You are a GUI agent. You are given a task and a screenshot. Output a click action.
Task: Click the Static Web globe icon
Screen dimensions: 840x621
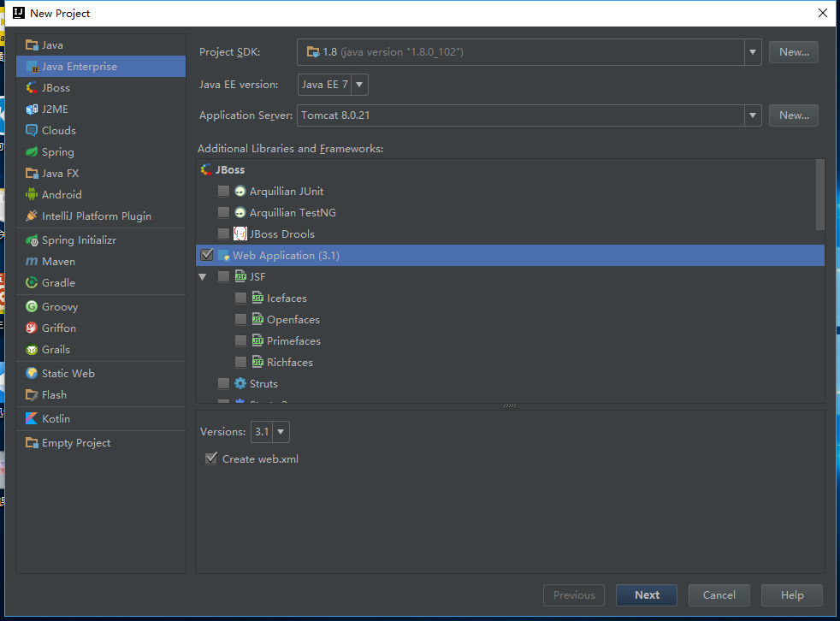(32, 373)
